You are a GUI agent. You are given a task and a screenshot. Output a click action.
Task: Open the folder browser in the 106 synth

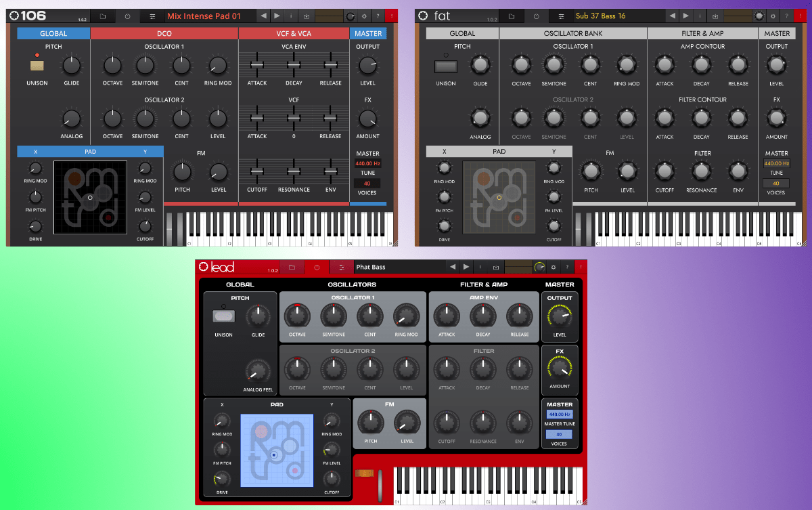click(x=103, y=16)
